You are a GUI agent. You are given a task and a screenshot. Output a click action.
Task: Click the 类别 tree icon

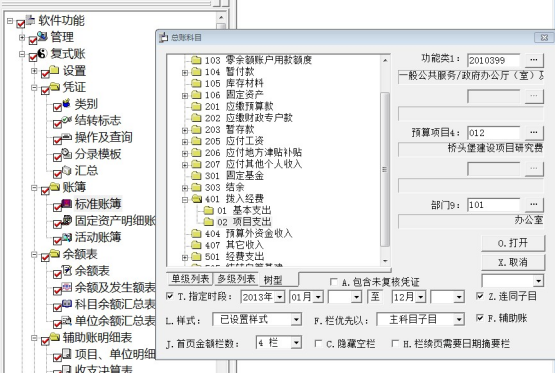(x=66, y=103)
